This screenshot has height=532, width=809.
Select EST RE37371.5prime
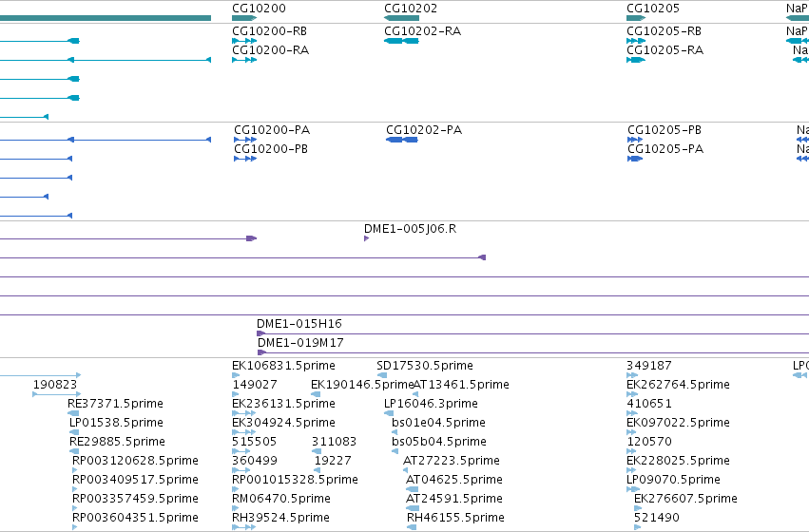[x=116, y=404]
